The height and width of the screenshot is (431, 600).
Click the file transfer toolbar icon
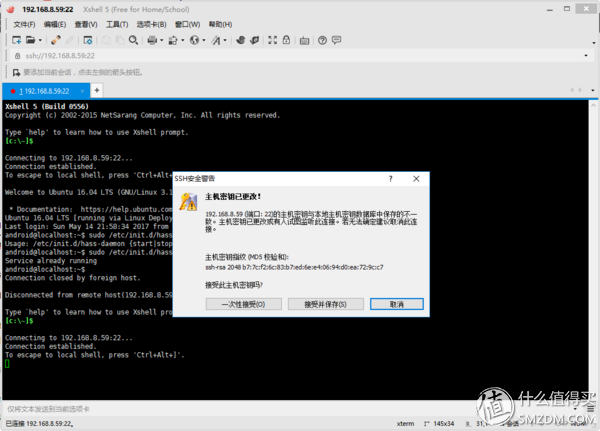tap(173, 40)
